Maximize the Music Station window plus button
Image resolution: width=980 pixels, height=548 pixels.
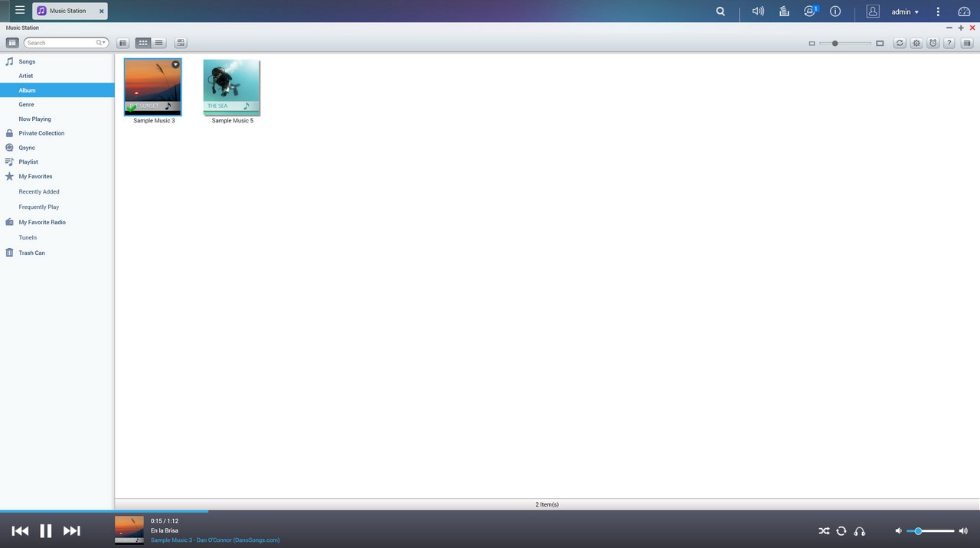tap(961, 28)
